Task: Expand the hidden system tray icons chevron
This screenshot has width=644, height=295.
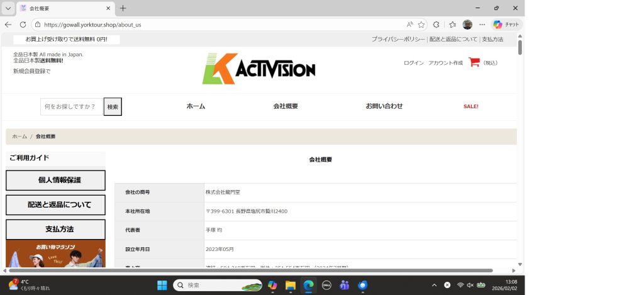Action: coord(433,285)
